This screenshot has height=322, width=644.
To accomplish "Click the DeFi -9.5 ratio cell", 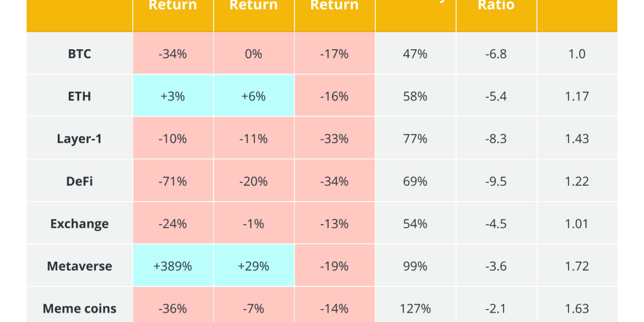I will pyautogui.click(x=496, y=181).
